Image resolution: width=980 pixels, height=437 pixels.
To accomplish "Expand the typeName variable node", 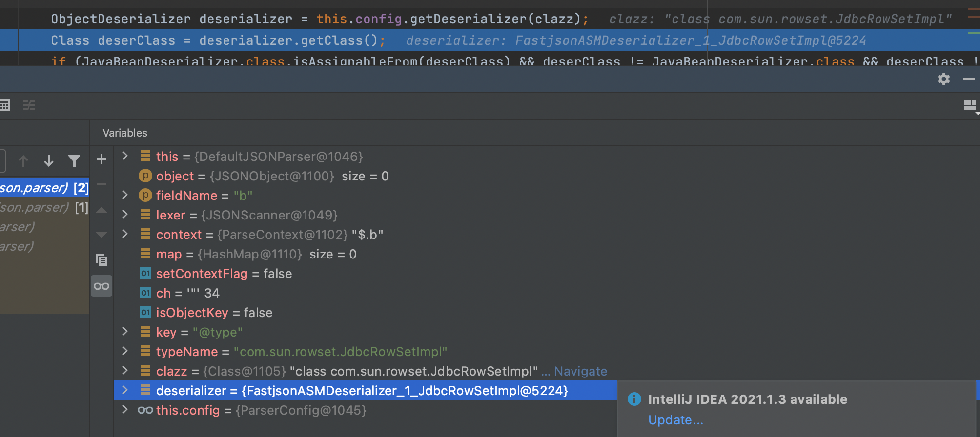I will [125, 351].
